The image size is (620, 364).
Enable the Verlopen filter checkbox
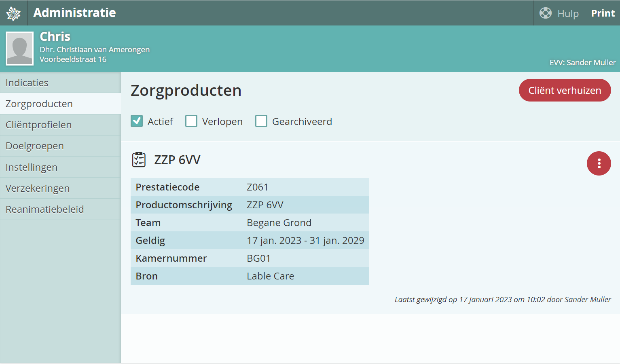[191, 121]
